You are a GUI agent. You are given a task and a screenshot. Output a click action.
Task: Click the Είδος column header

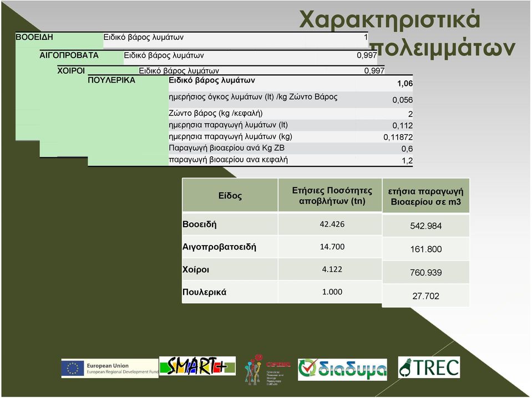pyautogui.click(x=230, y=195)
